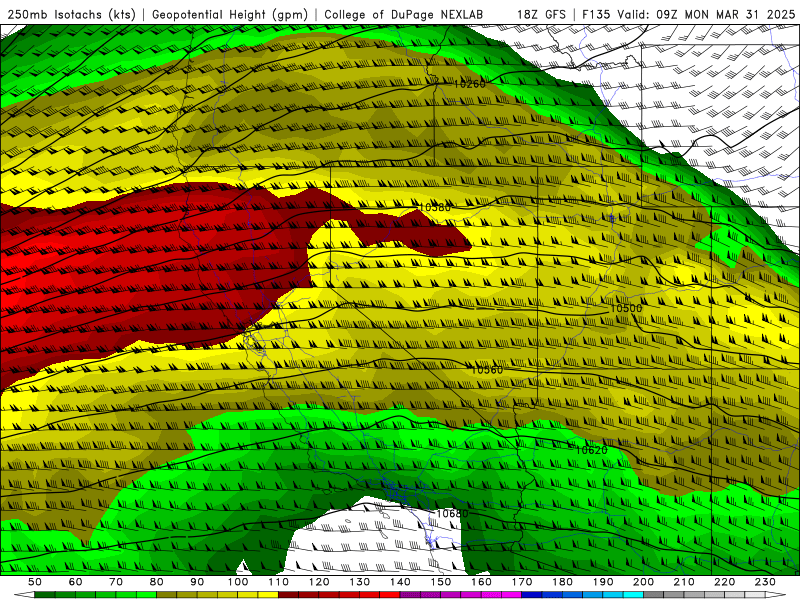Click the "F135 Valid: 09Z MON MAR 31 2025" text
The width and height of the screenshot is (800, 600).
(688, 14)
